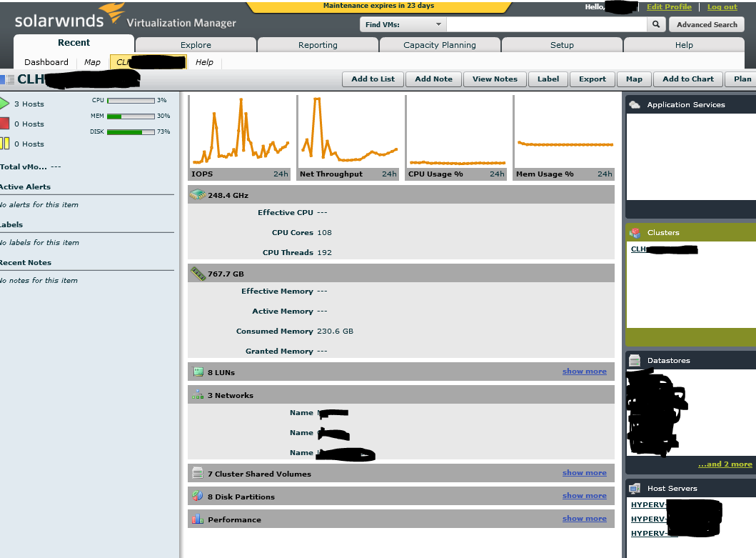Select the Help subtab

click(204, 61)
